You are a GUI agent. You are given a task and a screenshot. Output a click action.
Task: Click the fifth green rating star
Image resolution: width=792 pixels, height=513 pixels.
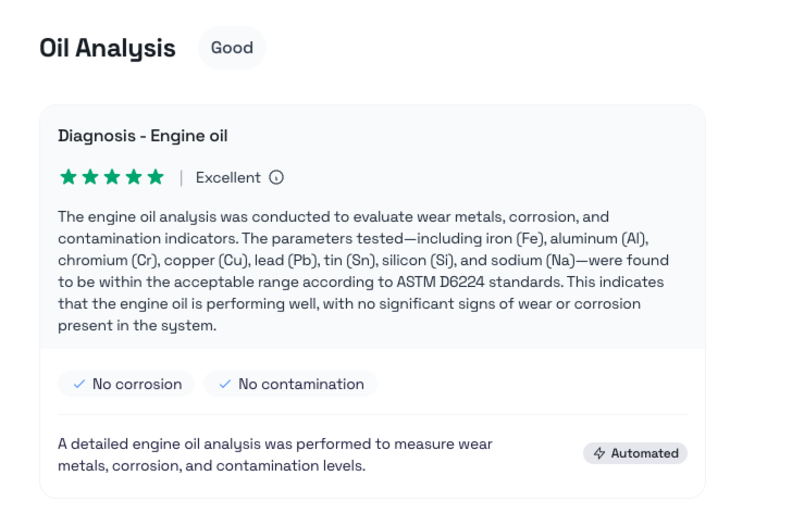156,177
